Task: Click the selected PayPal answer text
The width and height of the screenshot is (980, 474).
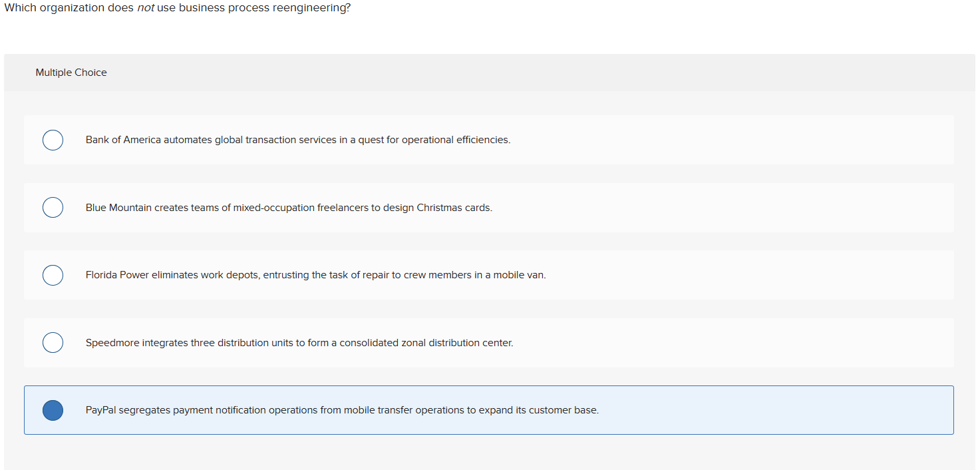Action: tap(341, 410)
